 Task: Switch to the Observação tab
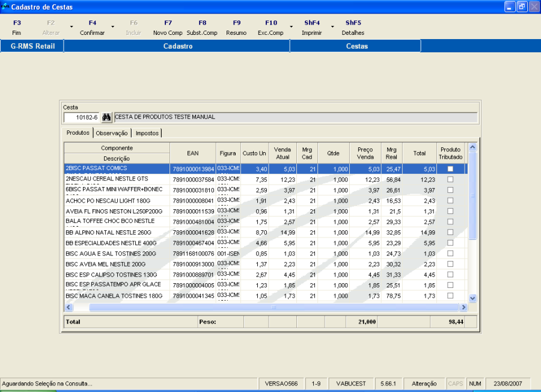click(112, 133)
